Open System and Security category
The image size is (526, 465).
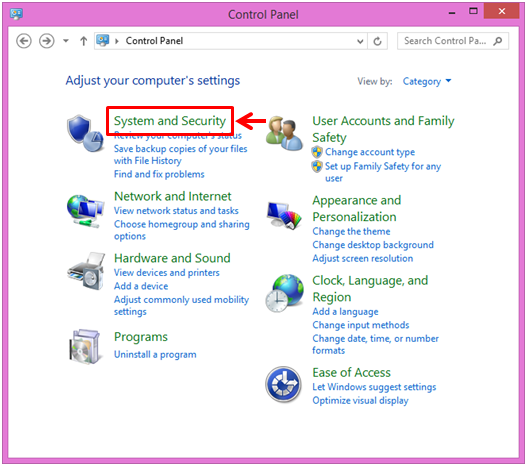pyautogui.click(x=170, y=121)
